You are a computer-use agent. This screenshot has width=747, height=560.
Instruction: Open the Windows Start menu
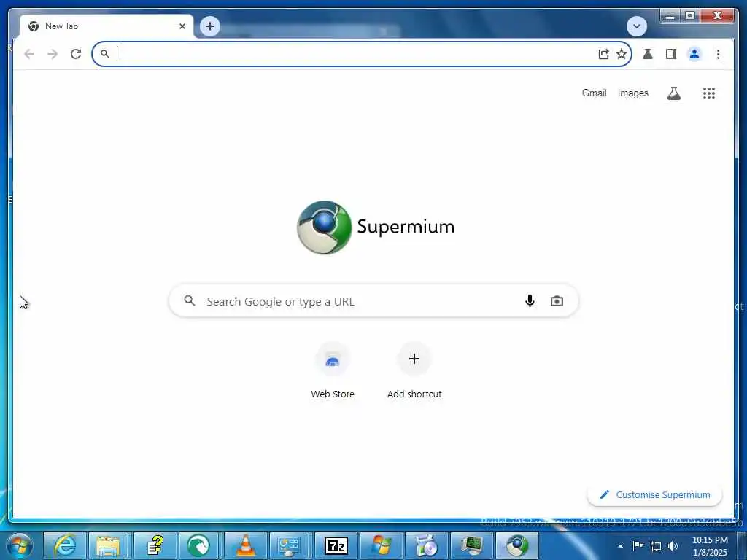[x=20, y=545]
